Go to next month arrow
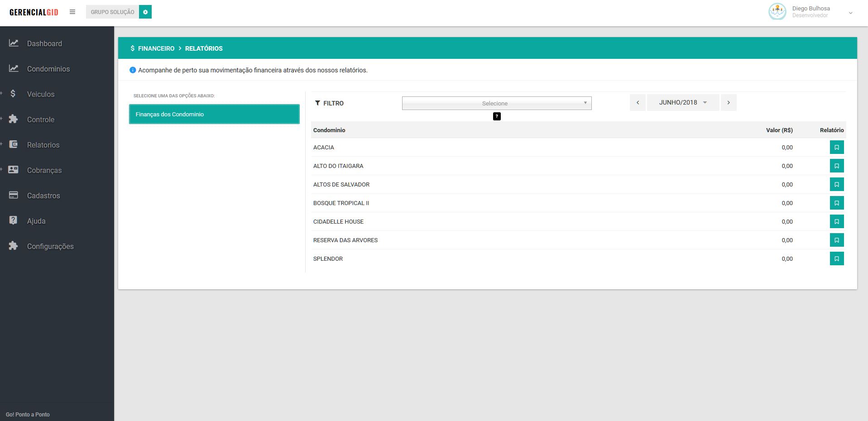 [x=729, y=102]
